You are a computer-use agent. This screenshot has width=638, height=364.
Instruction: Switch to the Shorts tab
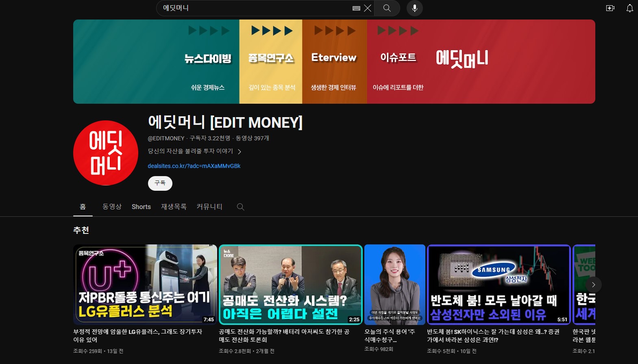(141, 207)
